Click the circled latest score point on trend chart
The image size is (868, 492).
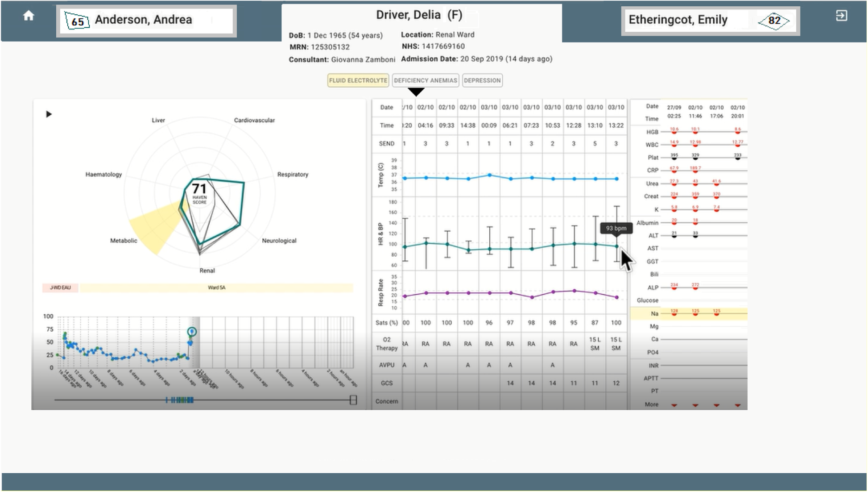pos(192,332)
